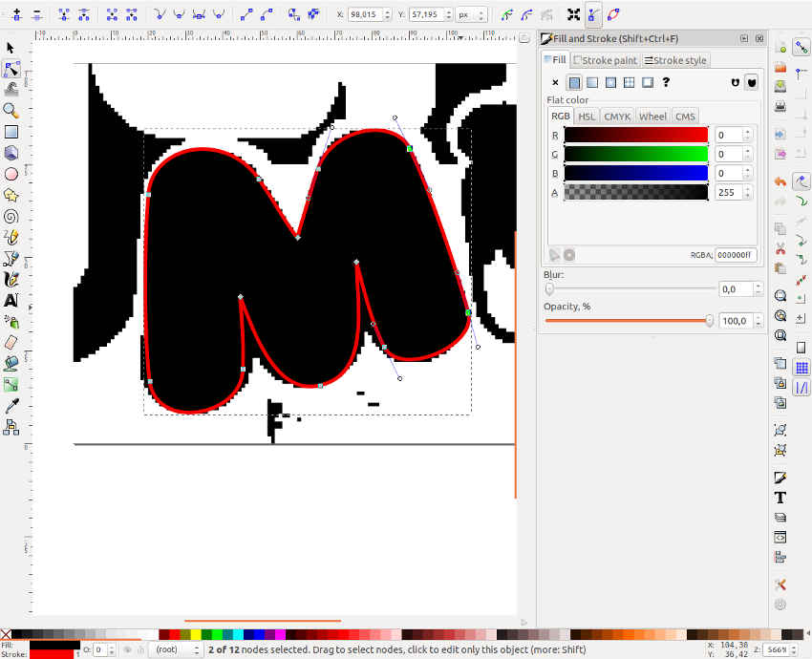Select Linear gradient fill option

[x=592, y=82]
